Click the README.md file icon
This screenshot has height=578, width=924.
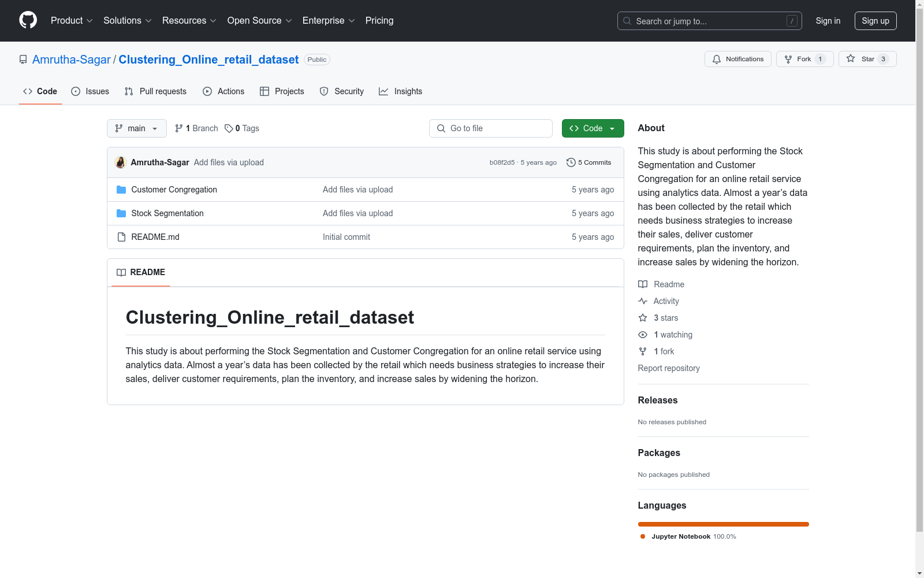121,237
